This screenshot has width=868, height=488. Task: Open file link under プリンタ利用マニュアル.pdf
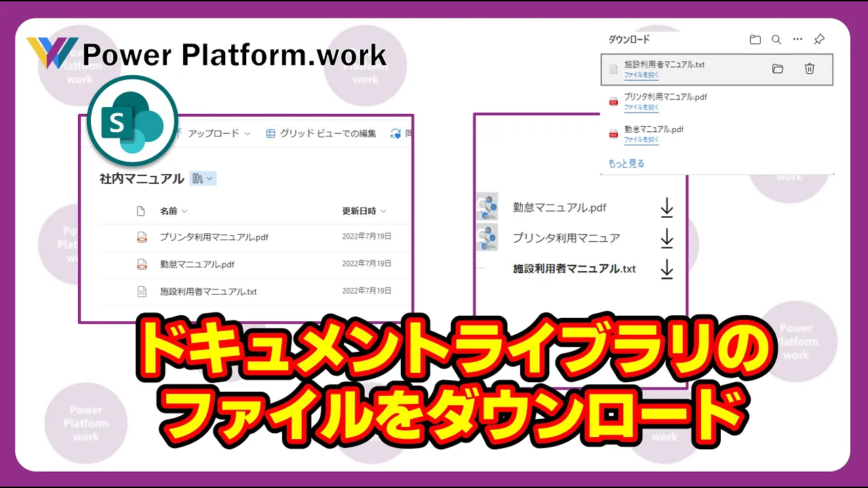pyautogui.click(x=642, y=107)
